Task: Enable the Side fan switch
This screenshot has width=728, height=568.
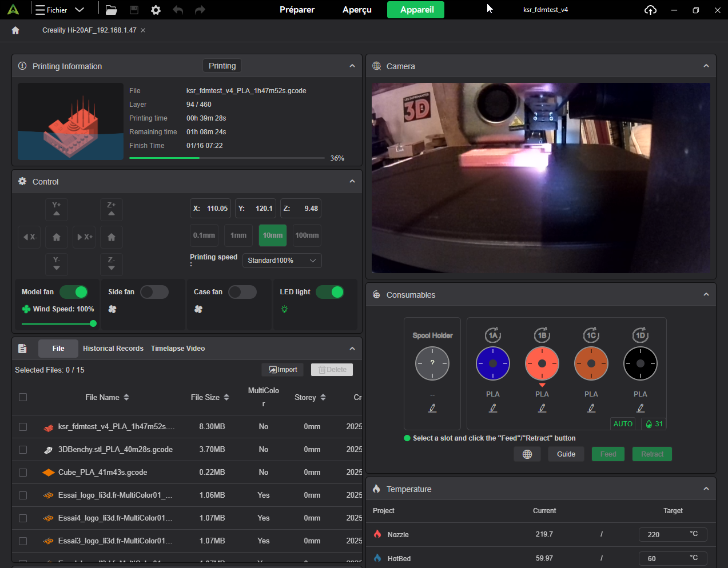Action: (x=154, y=292)
